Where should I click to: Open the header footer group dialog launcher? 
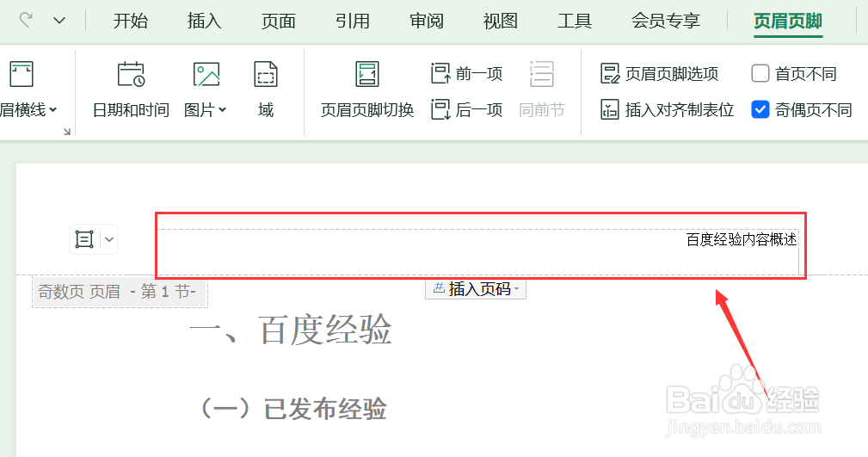(x=67, y=132)
